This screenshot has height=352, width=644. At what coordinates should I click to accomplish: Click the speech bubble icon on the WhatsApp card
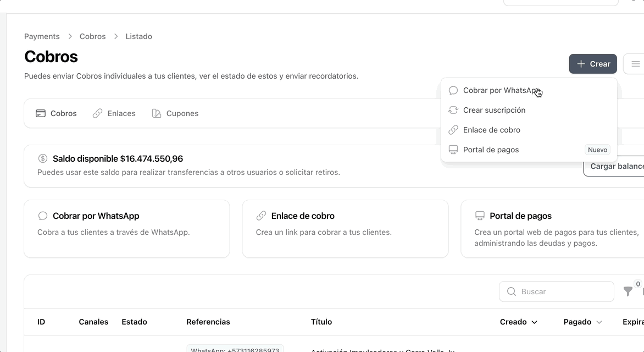(42, 216)
